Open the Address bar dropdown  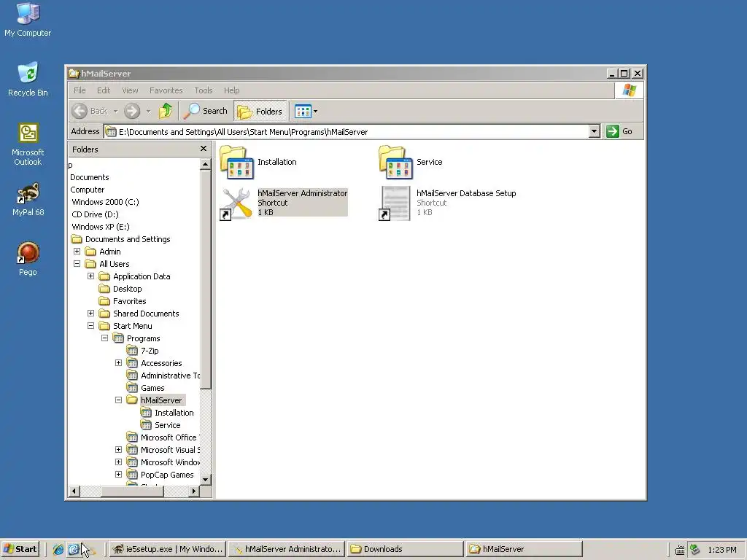click(x=594, y=131)
